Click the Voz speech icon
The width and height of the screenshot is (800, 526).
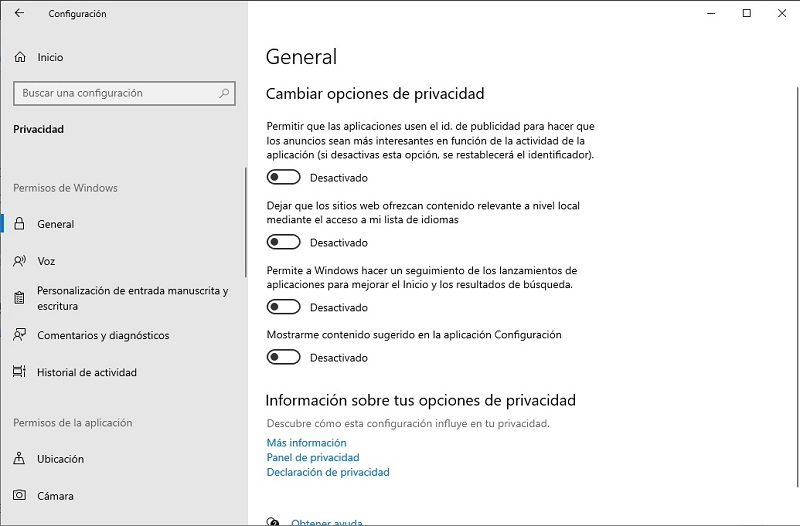(20, 262)
